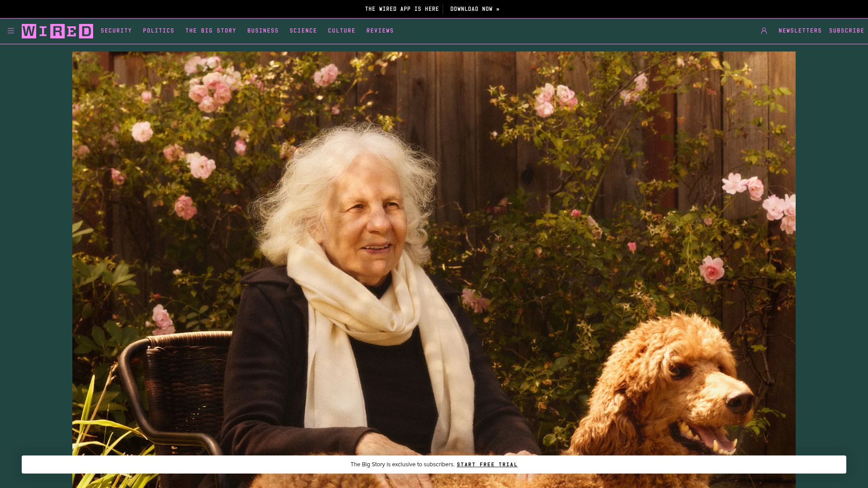Open the Politics section
The image size is (868, 488).
(159, 31)
